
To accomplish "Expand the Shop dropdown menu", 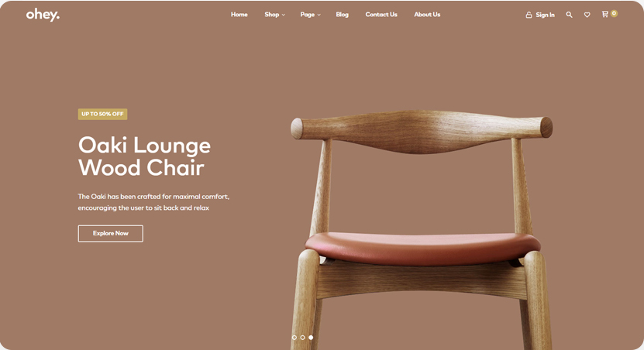I will [x=274, y=15].
